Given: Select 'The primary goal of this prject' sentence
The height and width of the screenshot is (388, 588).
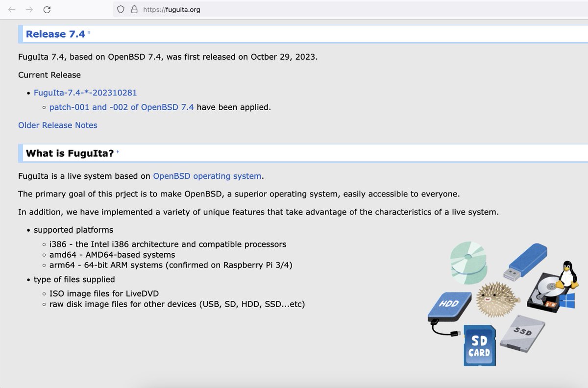Looking at the screenshot, I should click(x=239, y=194).
